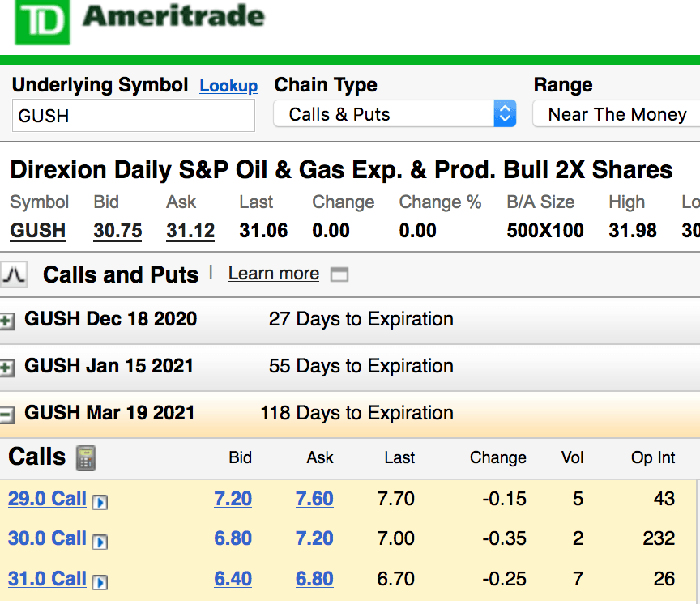
Task: Expand the GUSH Jan 15 2021 chain
Action: coord(7,368)
